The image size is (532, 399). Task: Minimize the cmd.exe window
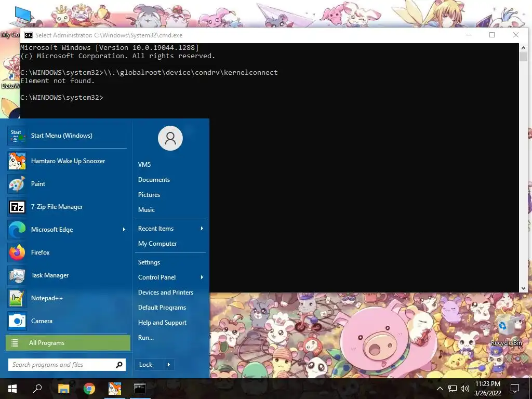pyautogui.click(x=469, y=35)
